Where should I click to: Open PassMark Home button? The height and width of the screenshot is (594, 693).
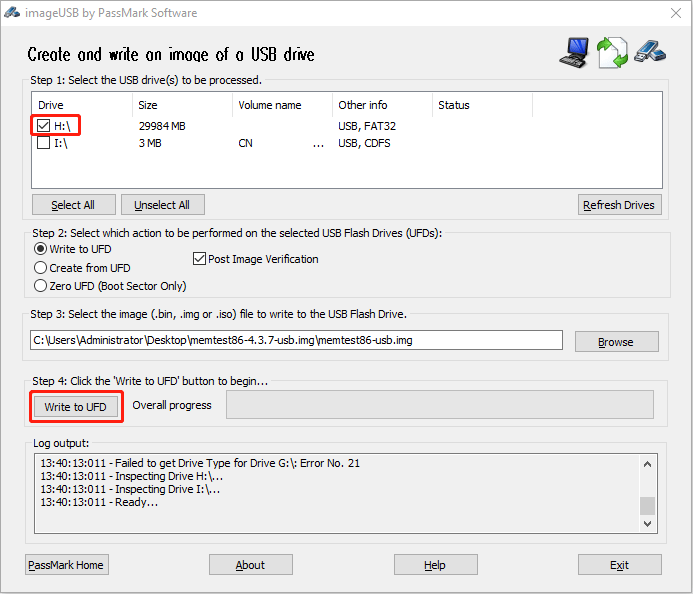click(x=67, y=564)
